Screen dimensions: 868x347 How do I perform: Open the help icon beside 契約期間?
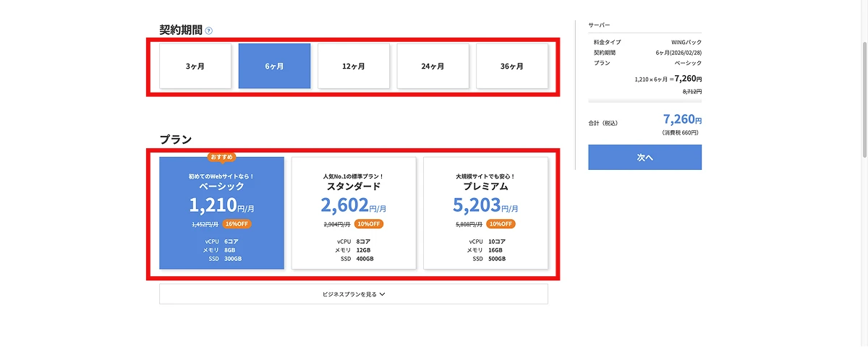click(208, 31)
